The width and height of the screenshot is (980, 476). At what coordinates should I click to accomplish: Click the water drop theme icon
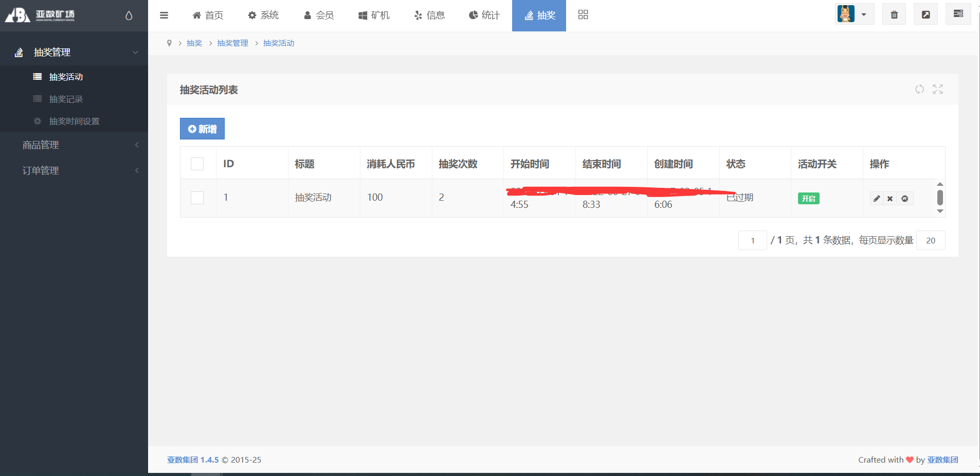point(129,16)
